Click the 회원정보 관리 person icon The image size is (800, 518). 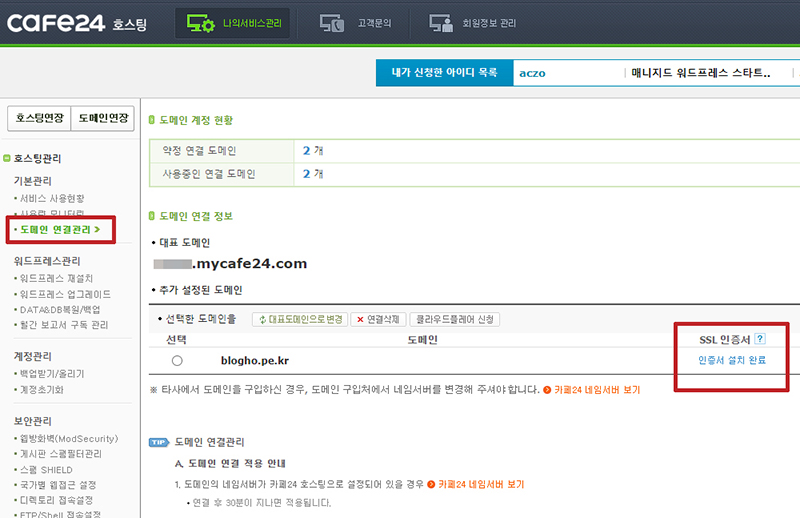tap(441, 23)
